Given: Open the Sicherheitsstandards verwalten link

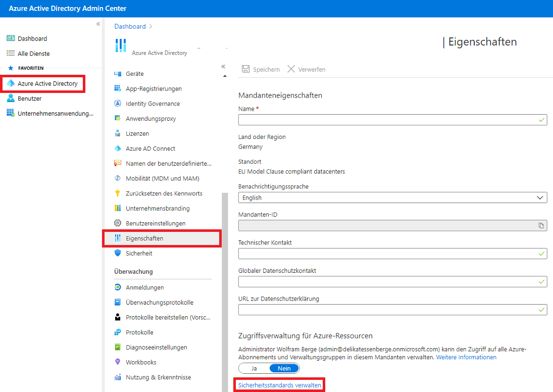Looking at the screenshot, I should [x=279, y=385].
